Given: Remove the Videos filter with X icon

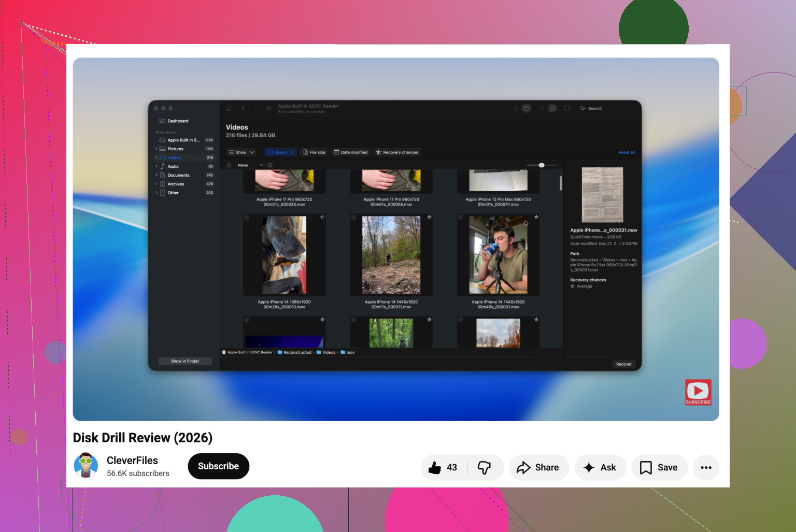Looking at the screenshot, I should (292, 152).
